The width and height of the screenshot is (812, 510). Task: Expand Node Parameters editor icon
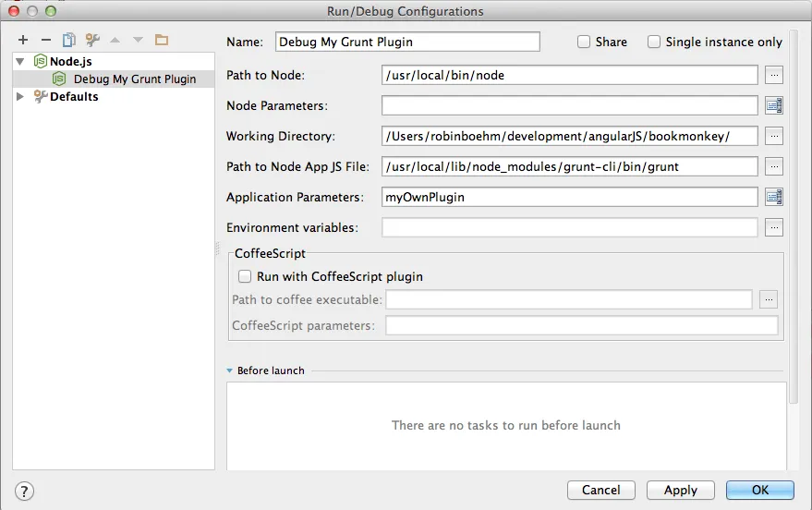774,105
